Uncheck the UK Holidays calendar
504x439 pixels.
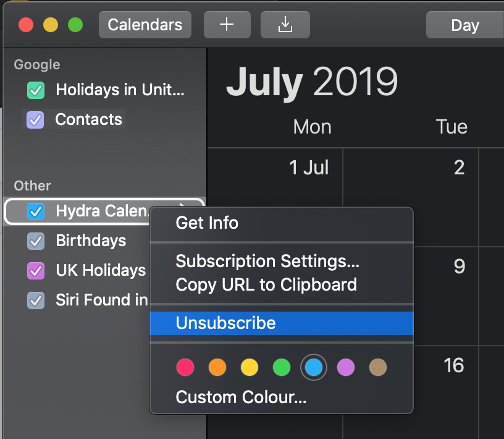(36, 271)
